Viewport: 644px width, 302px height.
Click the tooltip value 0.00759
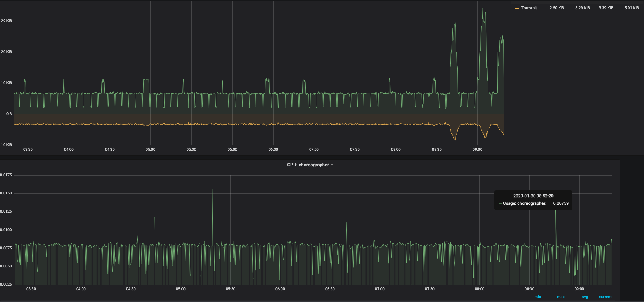click(561, 203)
